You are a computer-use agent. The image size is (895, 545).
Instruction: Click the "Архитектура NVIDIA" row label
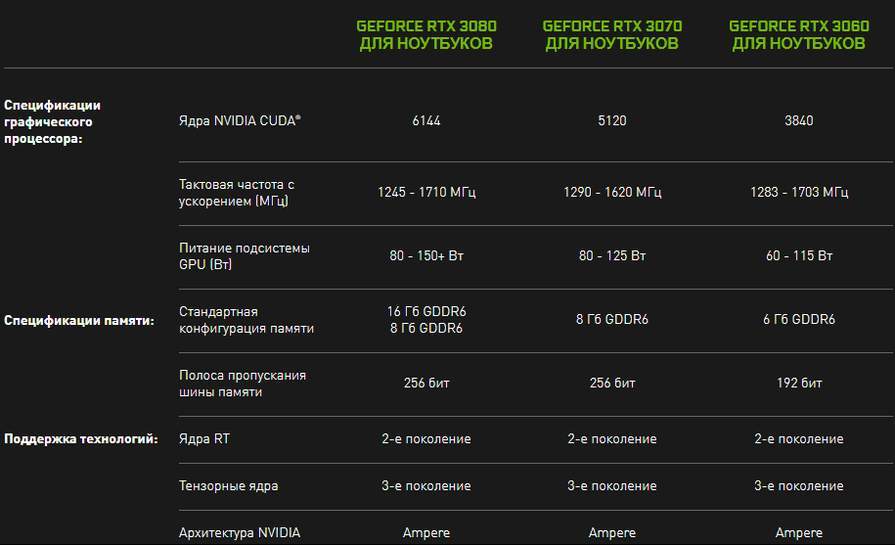click(x=239, y=533)
